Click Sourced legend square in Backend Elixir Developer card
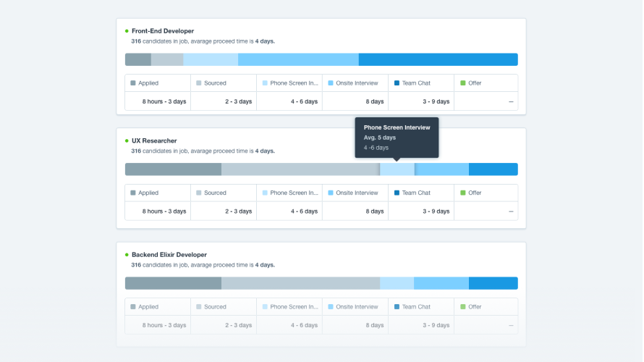The height and width of the screenshot is (362, 644). click(x=199, y=307)
